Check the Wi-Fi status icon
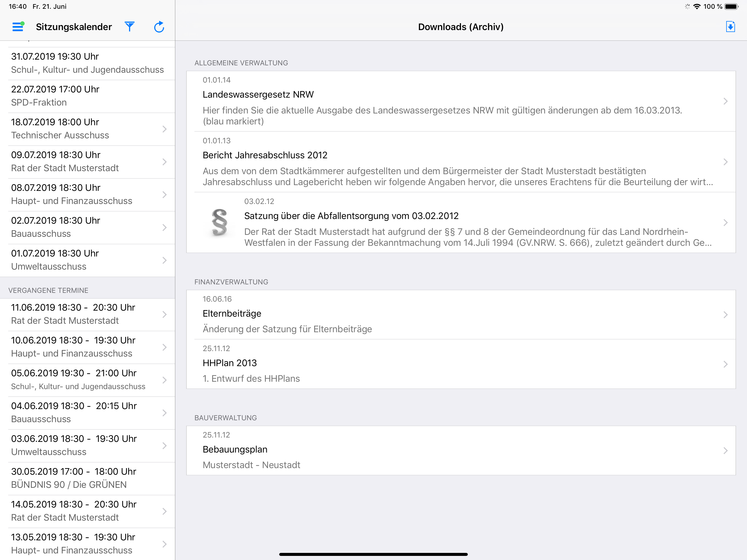This screenshot has width=747, height=560. [696, 6]
